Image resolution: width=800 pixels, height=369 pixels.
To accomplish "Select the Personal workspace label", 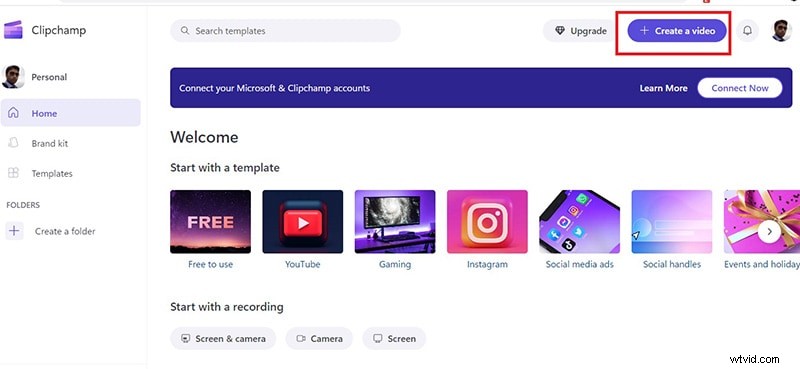I will click(49, 77).
